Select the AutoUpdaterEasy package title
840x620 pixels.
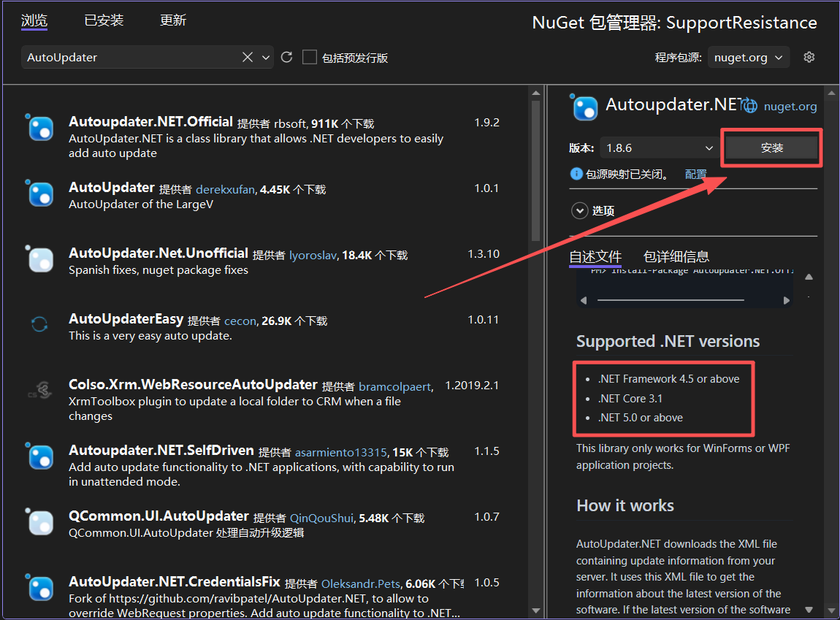pos(126,319)
